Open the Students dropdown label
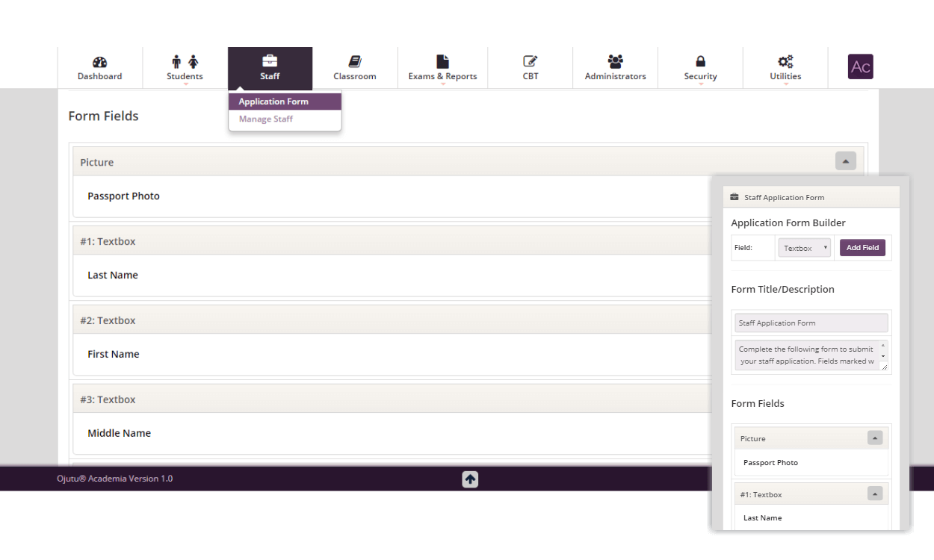Viewport: 934px width, 560px height. click(x=185, y=76)
